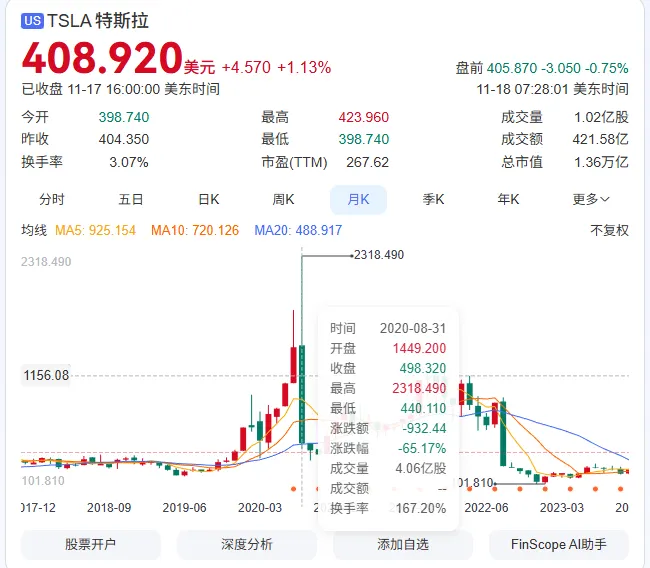The width and height of the screenshot is (650, 568).
Task: Click the tooltip 开盘 1449.200 value
Action: (x=419, y=348)
